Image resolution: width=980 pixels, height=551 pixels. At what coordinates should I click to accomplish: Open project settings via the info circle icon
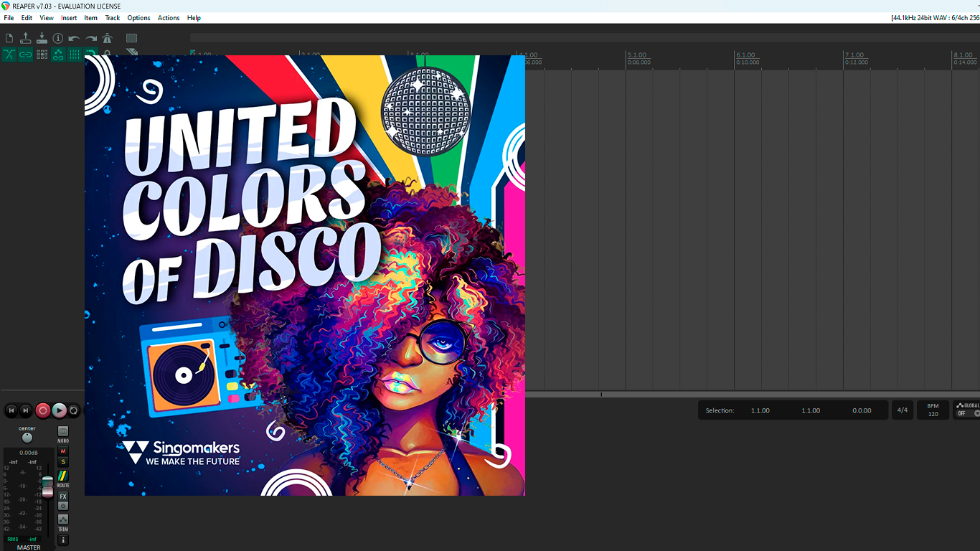58,38
